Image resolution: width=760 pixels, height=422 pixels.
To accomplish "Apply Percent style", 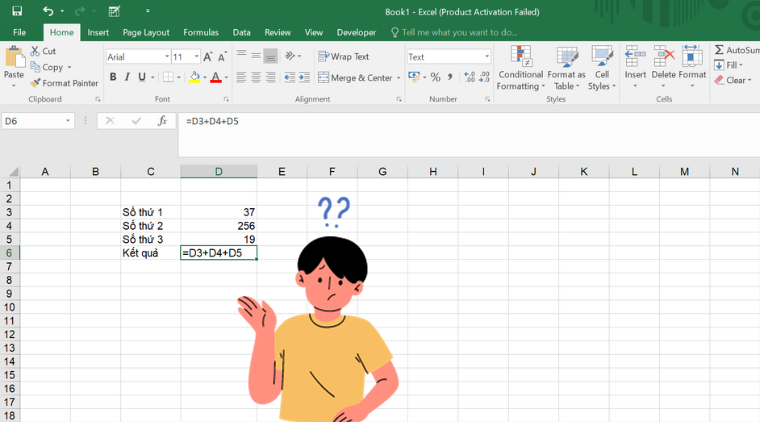I will 435,77.
